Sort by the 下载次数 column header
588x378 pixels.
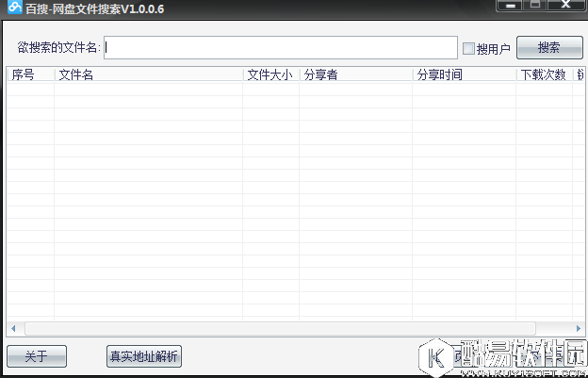(x=545, y=74)
